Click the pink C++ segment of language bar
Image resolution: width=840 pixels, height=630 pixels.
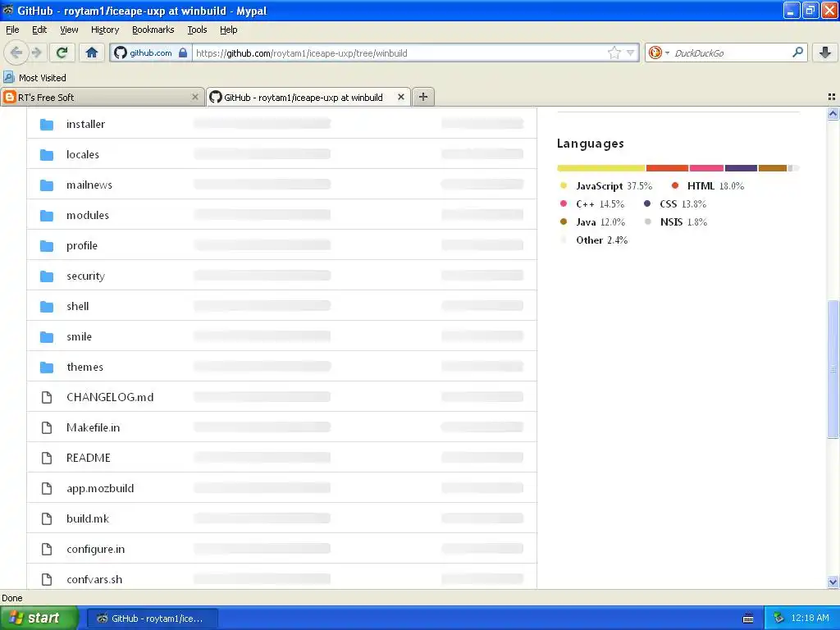point(706,168)
